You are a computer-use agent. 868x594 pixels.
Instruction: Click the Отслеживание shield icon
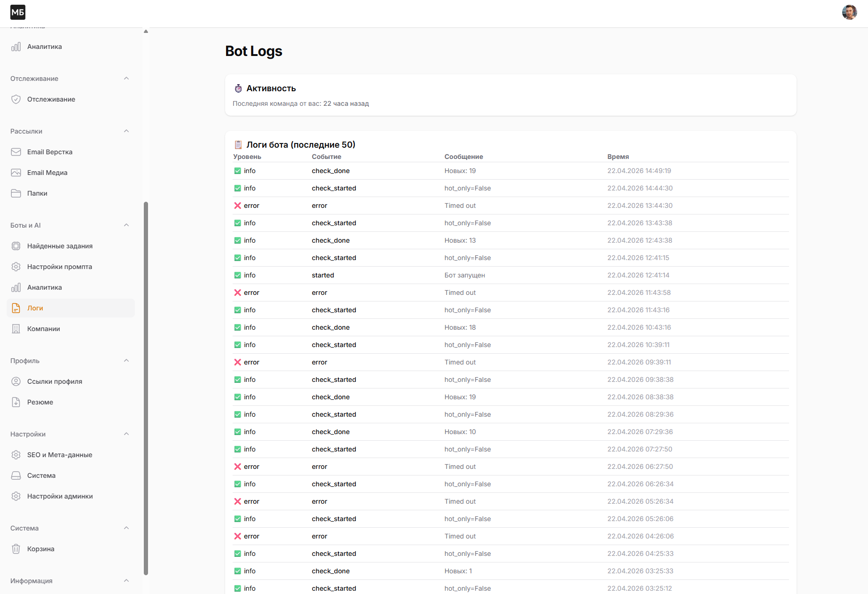(x=16, y=99)
